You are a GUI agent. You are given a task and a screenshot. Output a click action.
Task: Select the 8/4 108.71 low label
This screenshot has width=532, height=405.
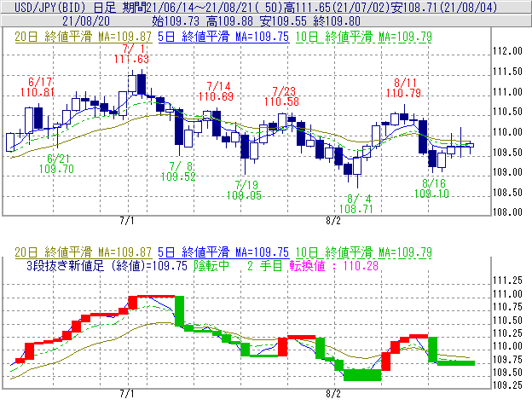tap(356, 204)
